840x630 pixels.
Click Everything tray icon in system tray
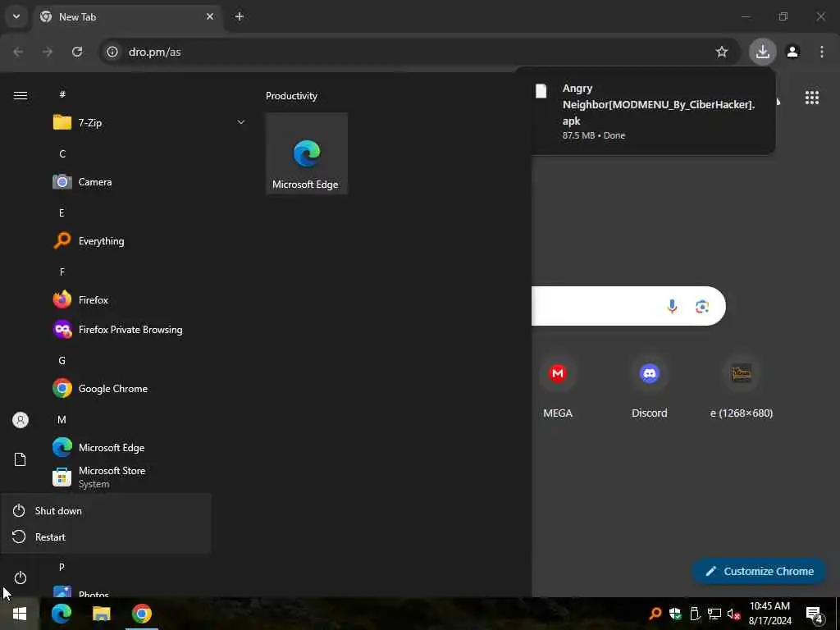[x=655, y=614]
